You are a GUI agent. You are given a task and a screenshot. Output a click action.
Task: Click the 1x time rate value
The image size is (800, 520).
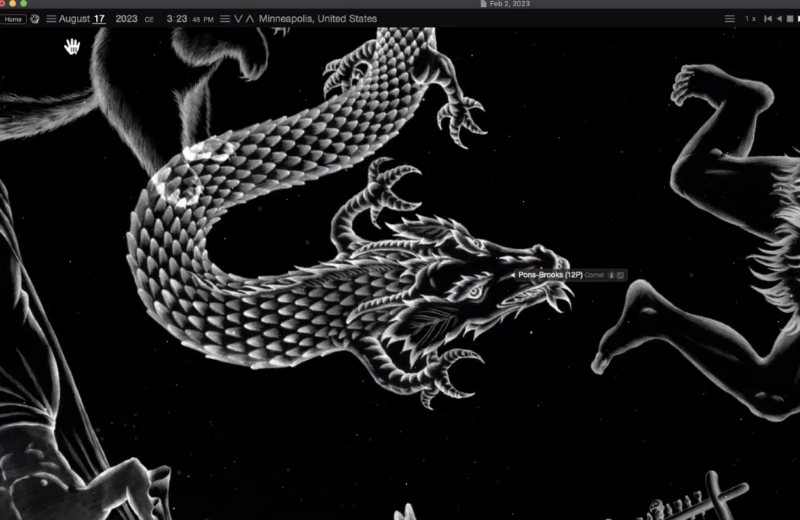click(750, 19)
